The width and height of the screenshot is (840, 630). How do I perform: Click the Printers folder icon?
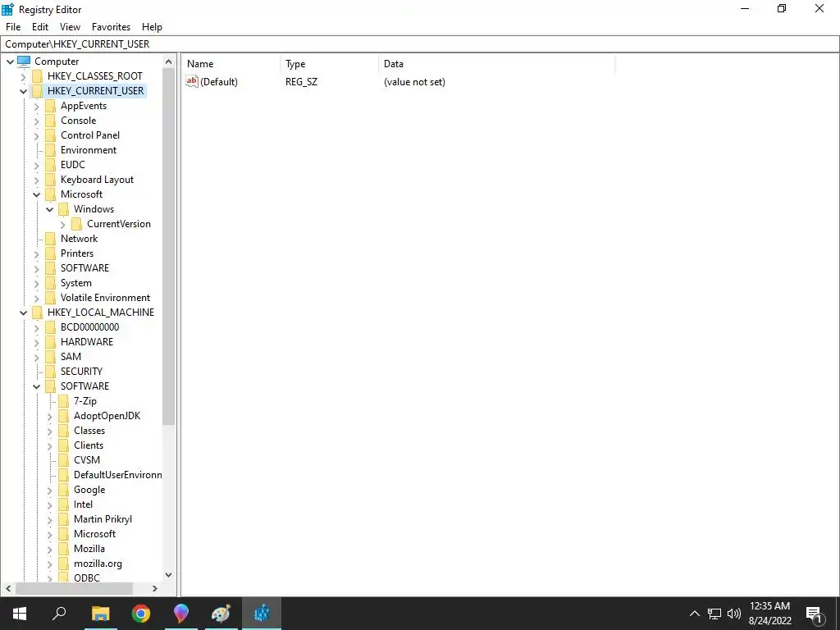tap(50, 253)
